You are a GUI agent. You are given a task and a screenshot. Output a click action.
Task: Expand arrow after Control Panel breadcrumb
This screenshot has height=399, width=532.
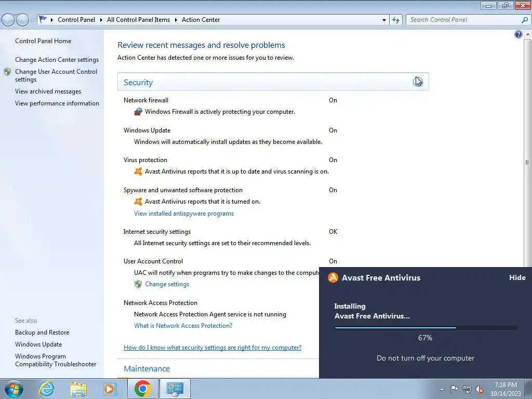pos(101,20)
